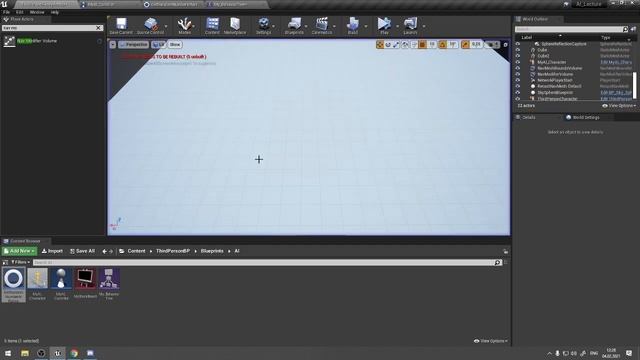
Task: Toggle rotation snapping in viewport
Action: click(442, 44)
